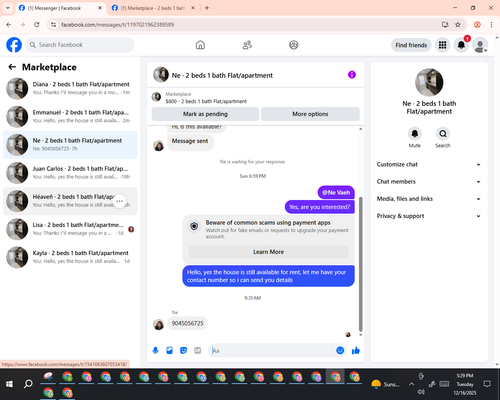Image resolution: width=500 pixels, height=400 pixels.
Task: Open Kayla's 2 beds 1 bath conversation
Action: pyautogui.click(x=70, y=257)
